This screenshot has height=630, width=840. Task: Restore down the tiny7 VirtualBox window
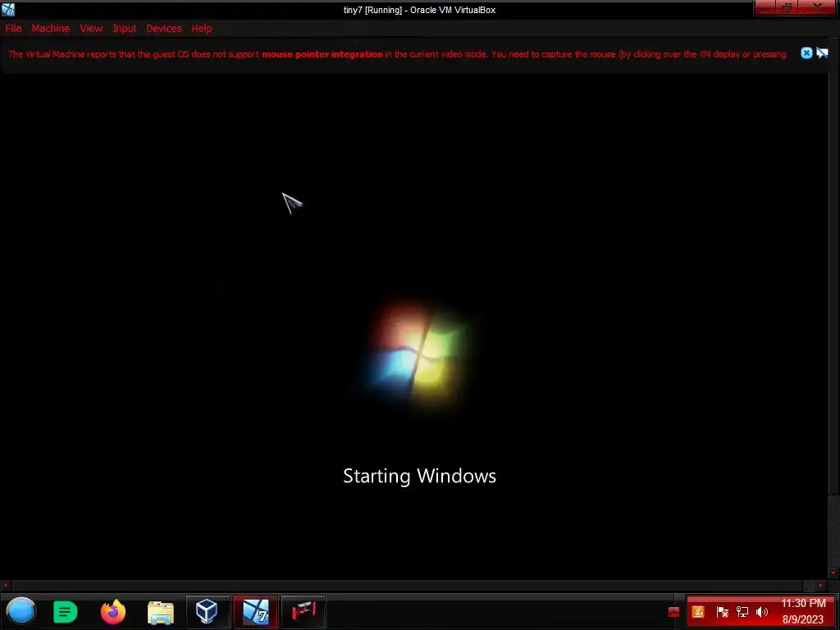pos(787,8)
